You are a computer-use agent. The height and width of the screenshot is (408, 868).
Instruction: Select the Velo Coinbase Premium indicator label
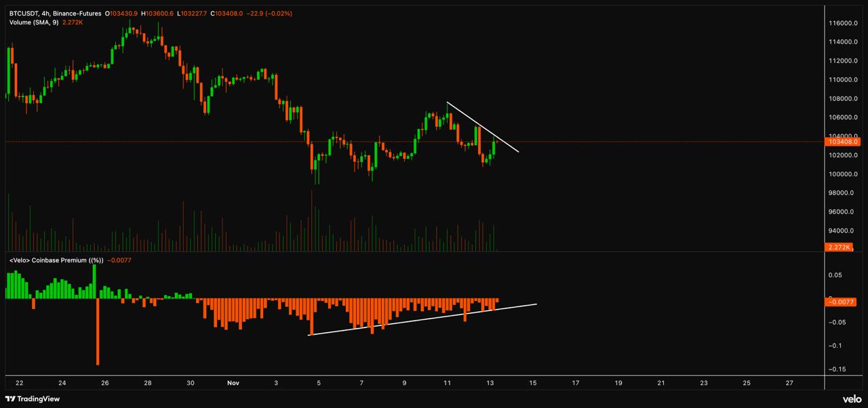(56, 260)
